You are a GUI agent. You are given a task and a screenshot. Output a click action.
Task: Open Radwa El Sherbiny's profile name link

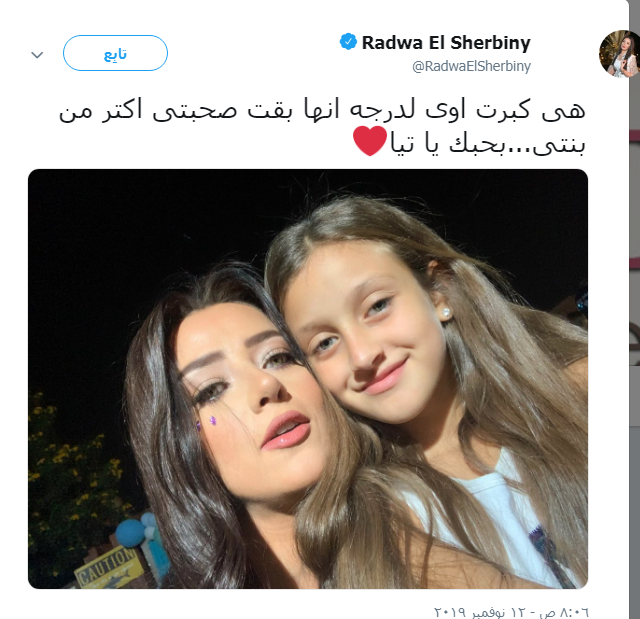coord(446,42)
